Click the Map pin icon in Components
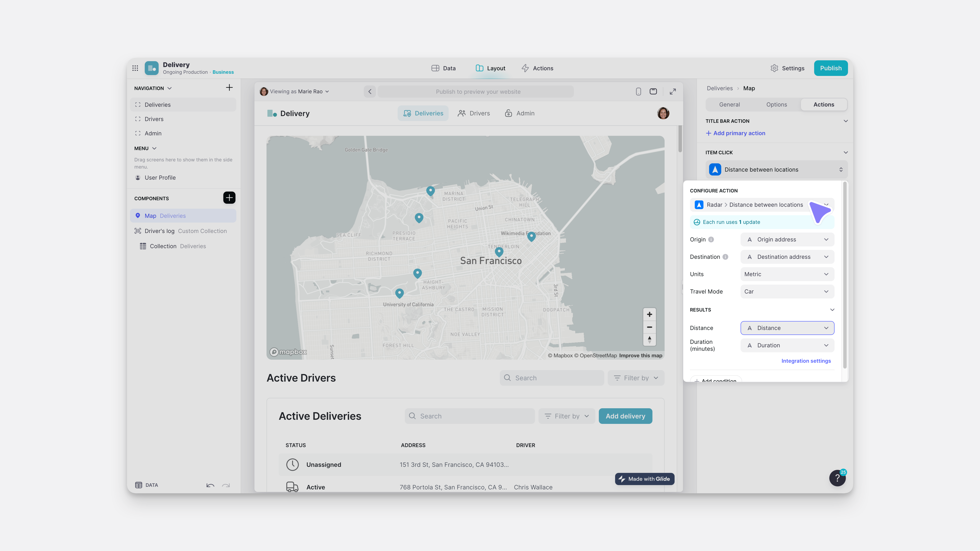 coord(138,215)
